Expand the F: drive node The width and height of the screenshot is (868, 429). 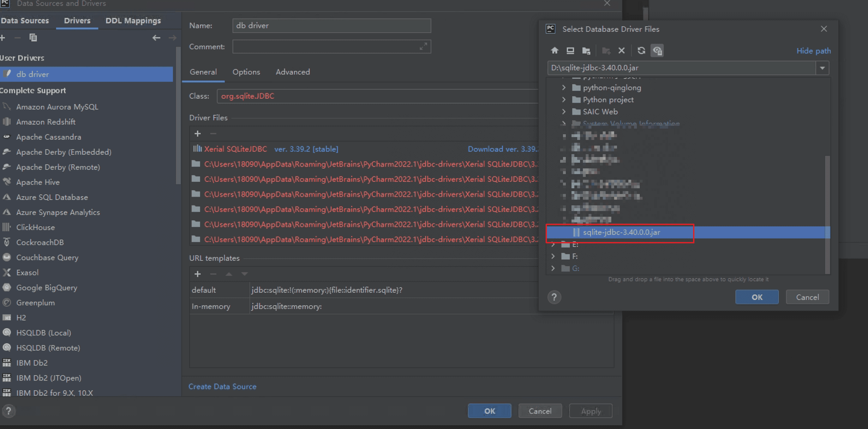(x=553, y=257)
